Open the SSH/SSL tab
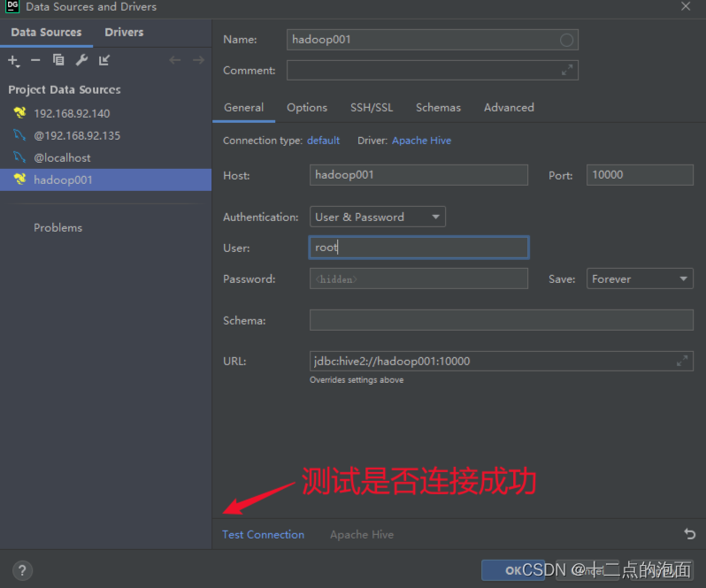706x588 pixels. coord(372,108)
